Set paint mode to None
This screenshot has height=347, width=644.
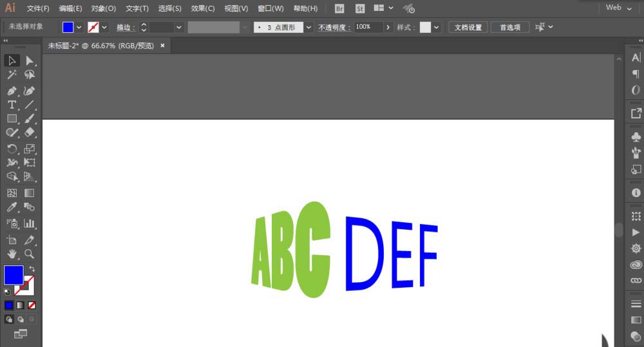32,305
